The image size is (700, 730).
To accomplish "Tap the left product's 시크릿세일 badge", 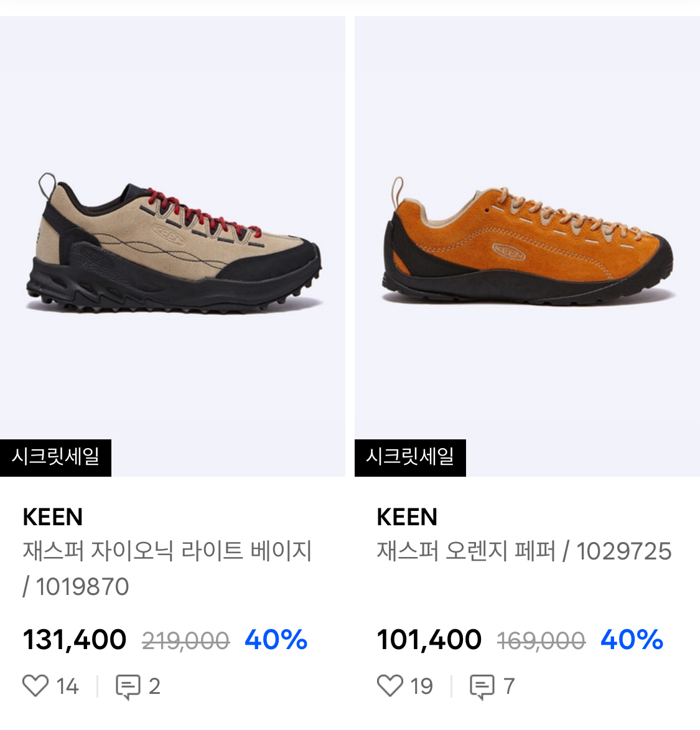I will click(x=55, y=457).
